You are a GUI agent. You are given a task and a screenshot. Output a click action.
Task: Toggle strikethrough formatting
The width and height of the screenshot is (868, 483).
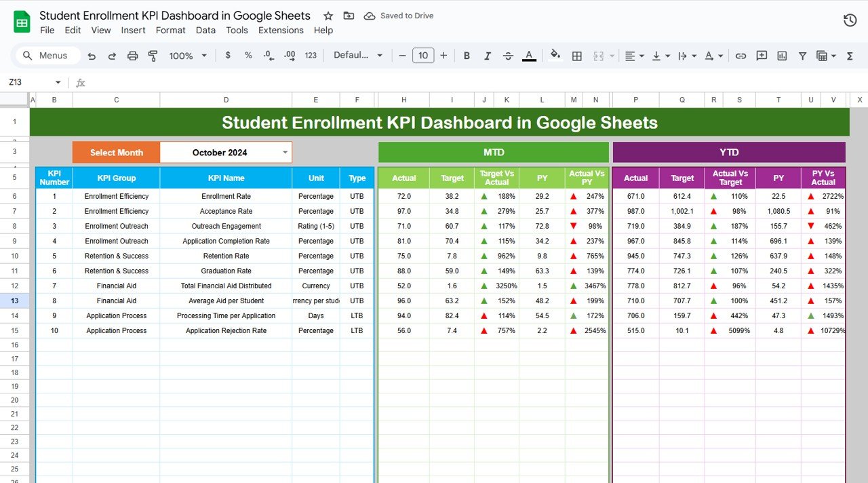tap(508, 55)
